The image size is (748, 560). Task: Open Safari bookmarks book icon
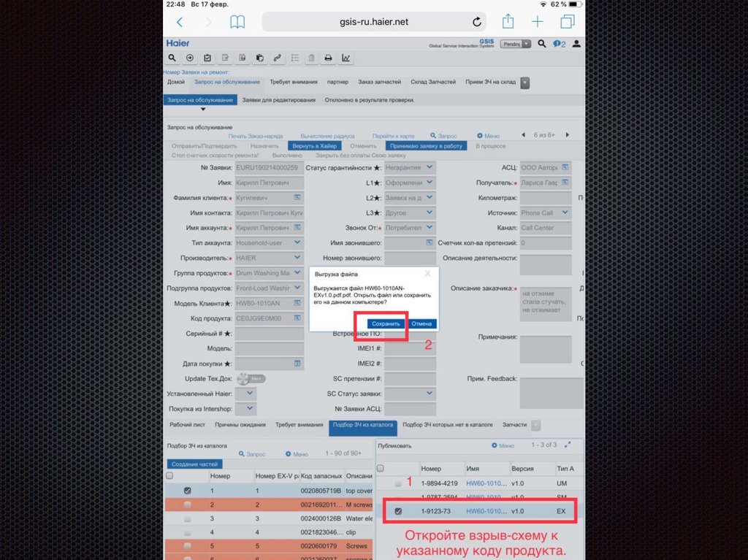[x=237, y=22]
